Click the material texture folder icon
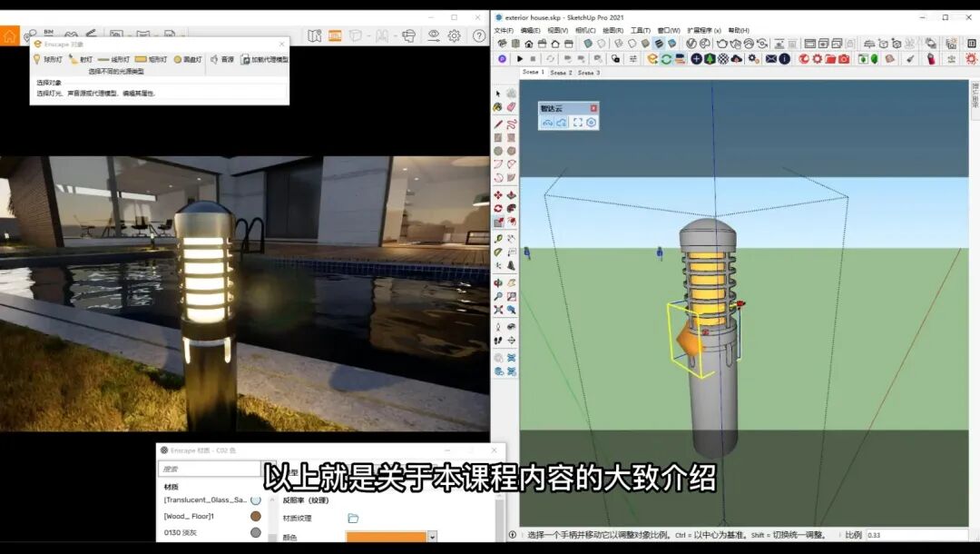The width and height of the screenshot is (980, 554). coord(353,519)
